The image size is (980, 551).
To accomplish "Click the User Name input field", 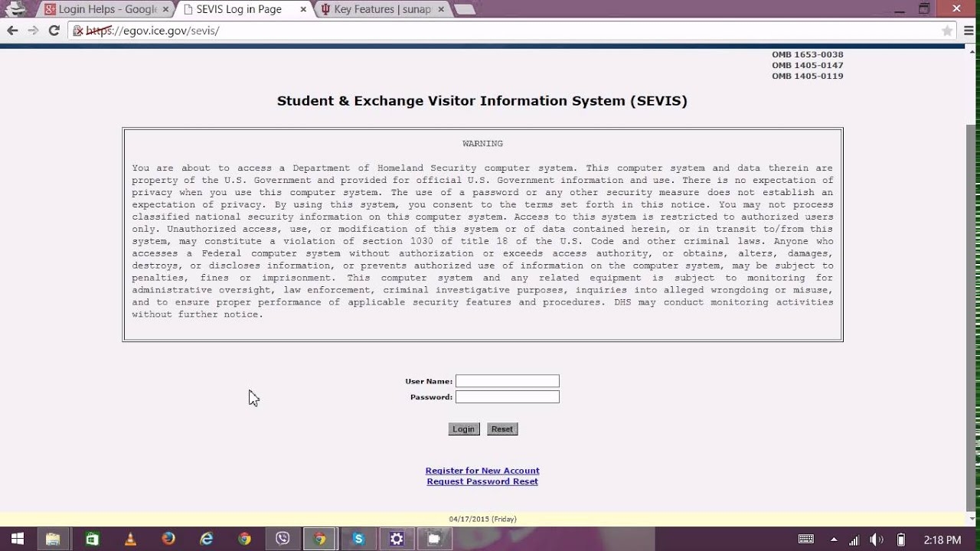I will [x=507, y=381].
